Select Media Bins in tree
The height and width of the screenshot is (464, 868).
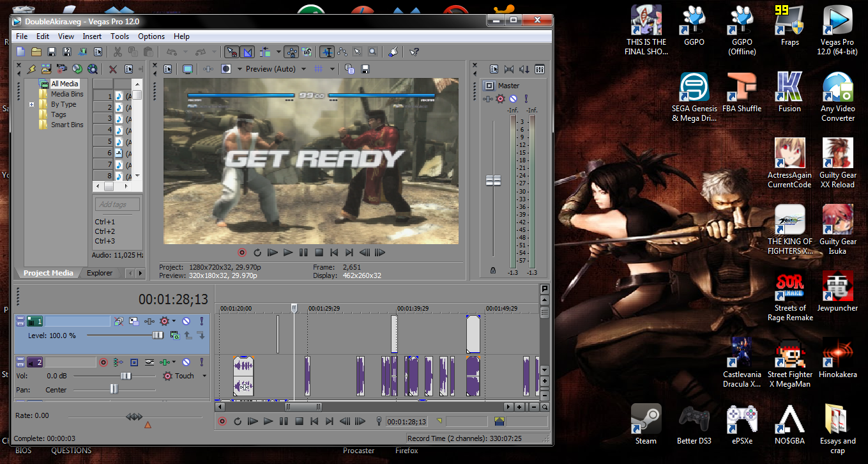[x=67, y=94]
